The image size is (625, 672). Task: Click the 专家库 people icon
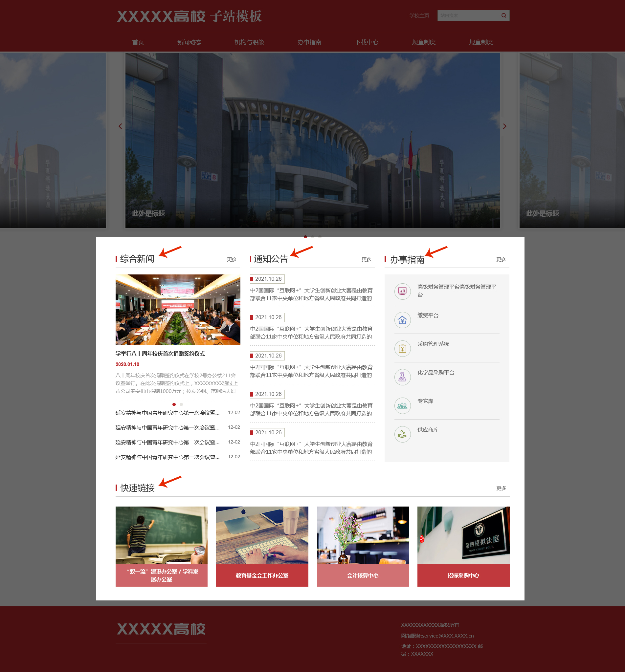pyautogui.click(x=402, y=406)
